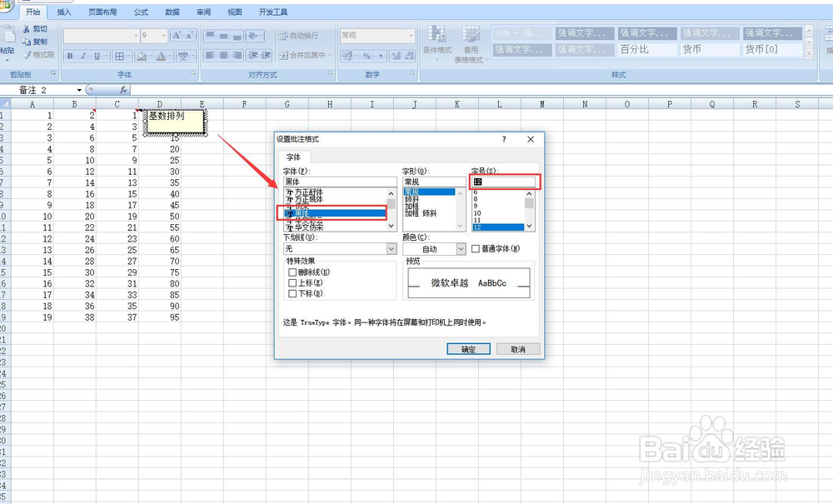Open Format as Table (套用表格格式)
The height and width of the screenshot is (504, 833).
471,43
